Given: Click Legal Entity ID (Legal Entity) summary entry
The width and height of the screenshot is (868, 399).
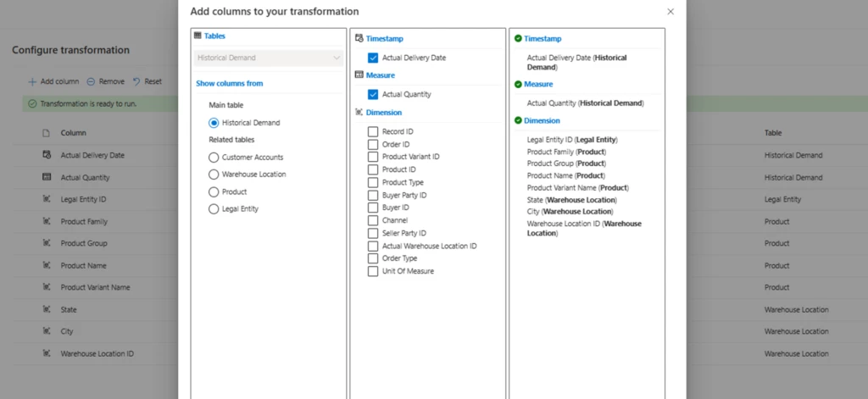Looking at the screenshot, I should point(572,140).
